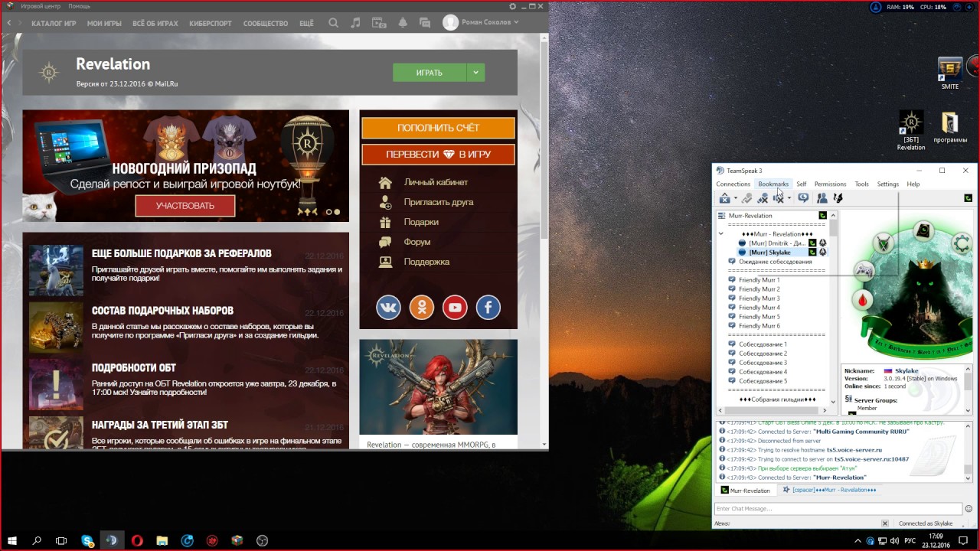Open Facebook social icon

488,308
